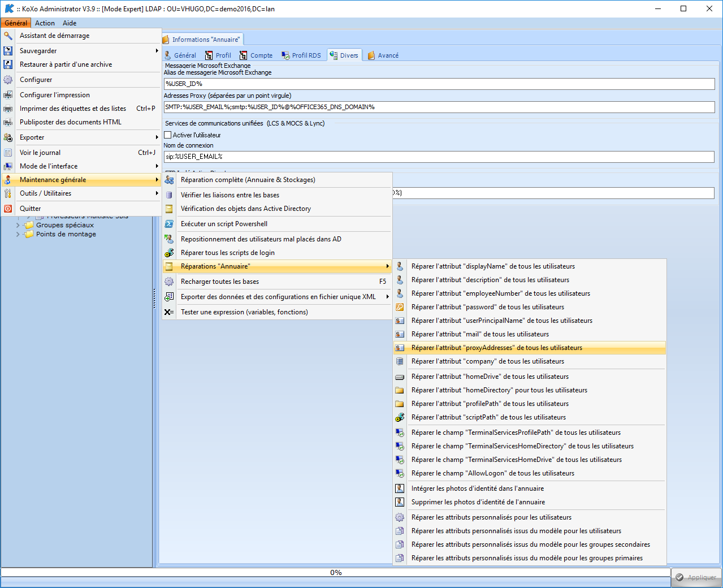Select Réparer l'attribut description de tous les utilisateurs
The width and height of the screenshot is (723, 588).
530,280
